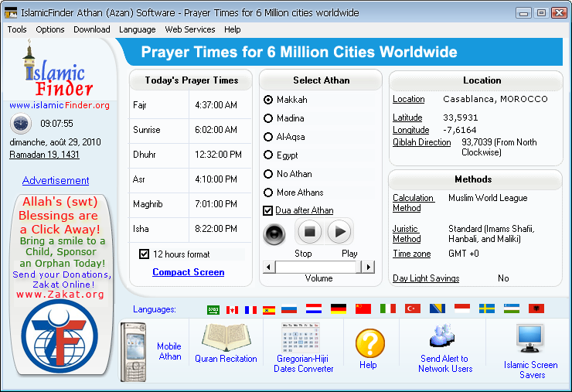The width and height of the screenshot is (572, 392).
Task: Open the Language menu
Action: 137,29
